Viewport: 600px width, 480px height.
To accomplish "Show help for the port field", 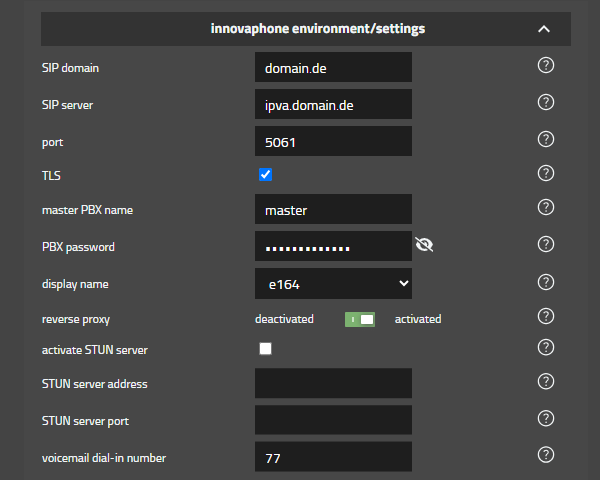I will [x=546, y=139].
